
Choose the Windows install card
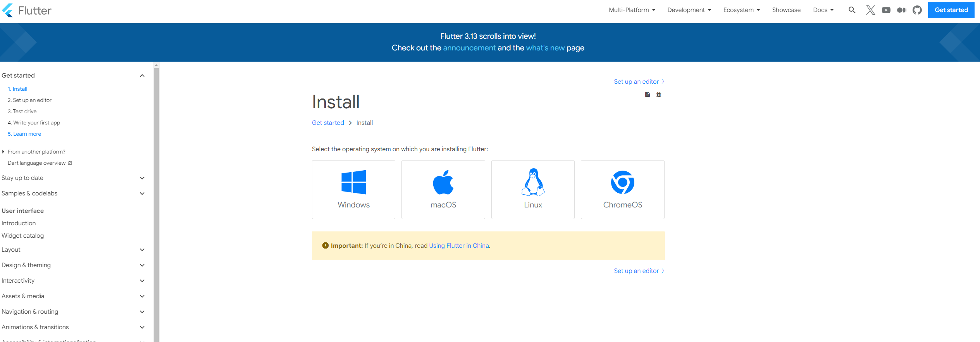point(353,190)
